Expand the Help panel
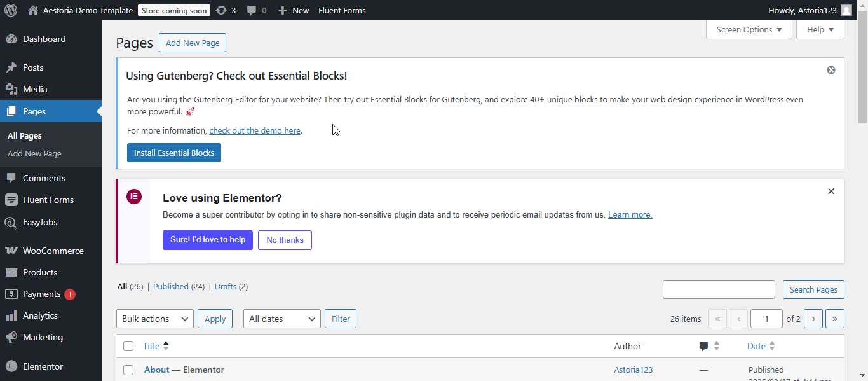 820,30
